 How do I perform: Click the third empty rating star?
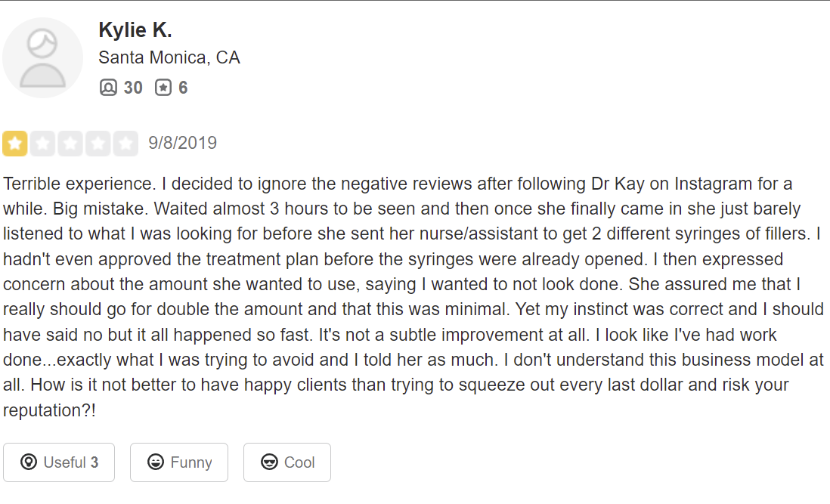[x=70, y=144]
